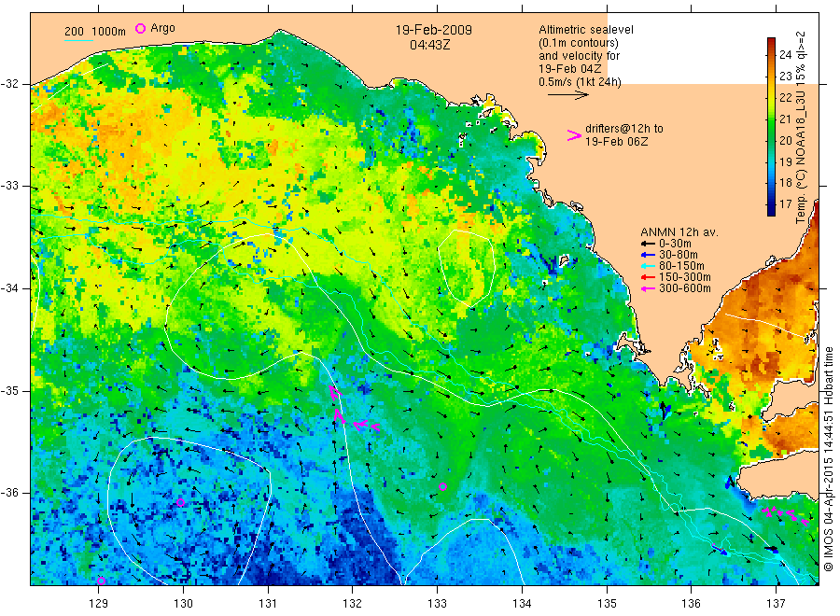Click longitude axis label 137
This screenshot has height=616, width=840.
point(776,604)
